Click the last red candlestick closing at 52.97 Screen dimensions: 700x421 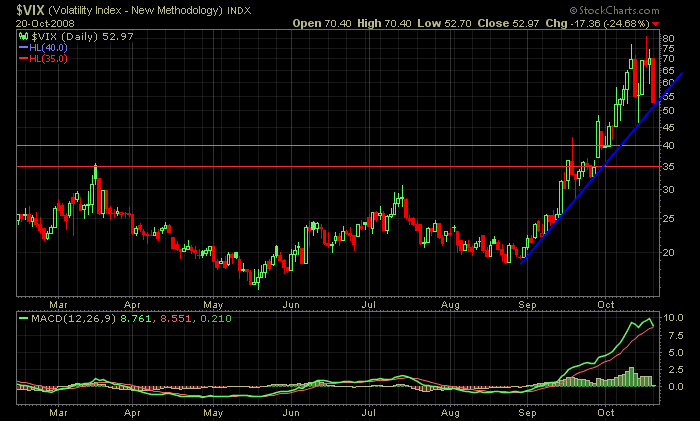click(653, 80)
